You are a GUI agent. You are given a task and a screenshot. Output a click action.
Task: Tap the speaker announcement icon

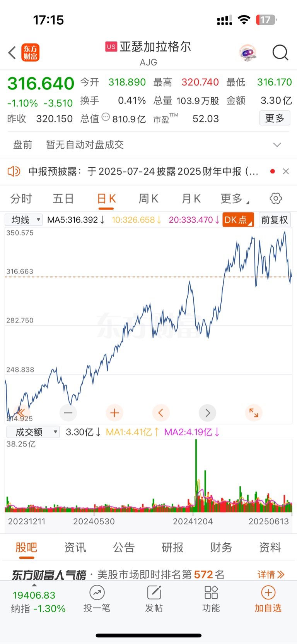click(14, 171)
